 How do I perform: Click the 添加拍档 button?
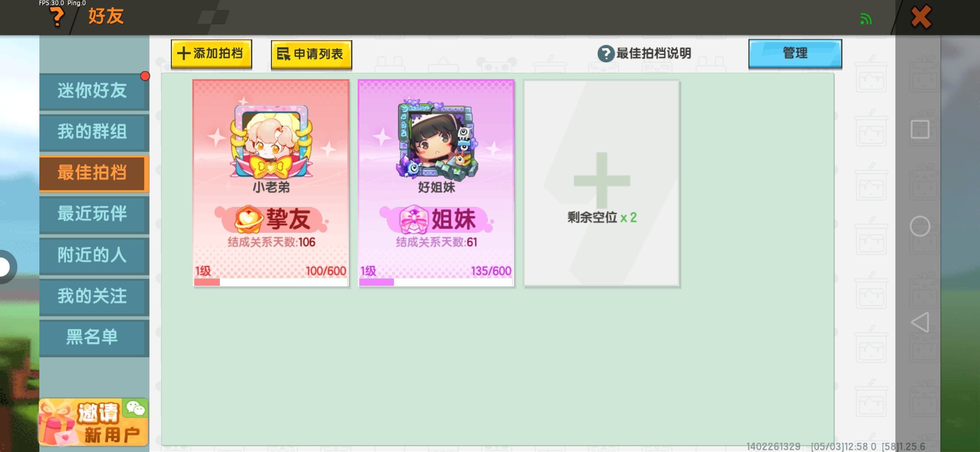[x=211, y=54]
